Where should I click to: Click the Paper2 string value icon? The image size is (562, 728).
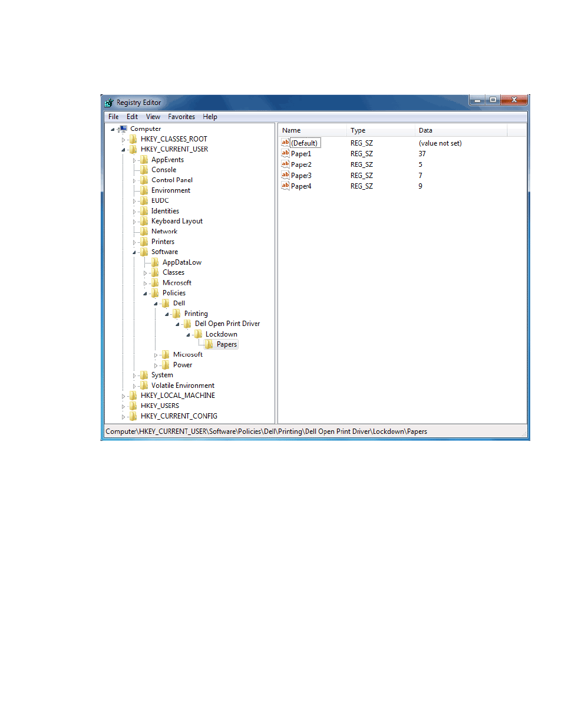coord(285,164)
